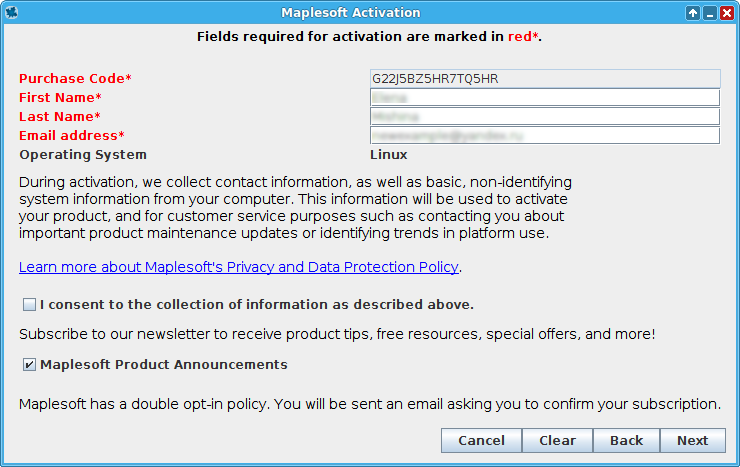
Task: Click the Maplesoft Activation title text
Action: (351, 13)
